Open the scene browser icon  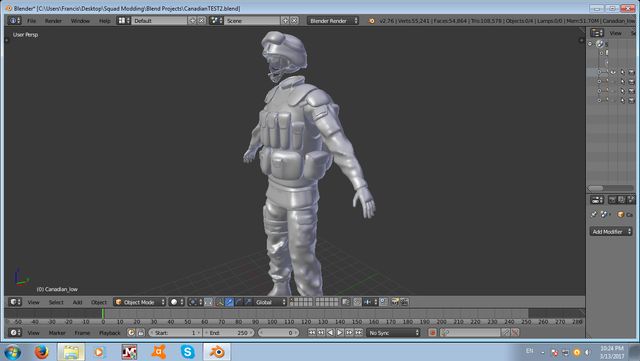[216, 20]
